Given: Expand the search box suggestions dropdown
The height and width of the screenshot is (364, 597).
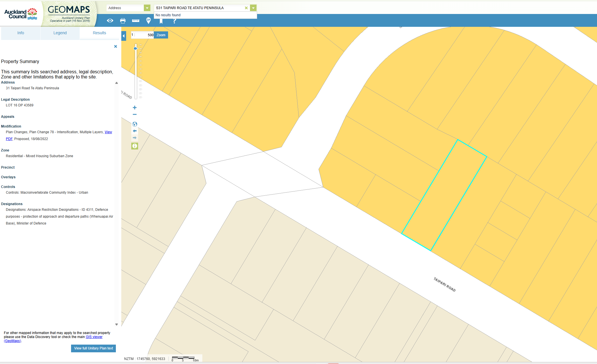Looking at the screenshot, I should pyautogui.click(x=253, y=8).
